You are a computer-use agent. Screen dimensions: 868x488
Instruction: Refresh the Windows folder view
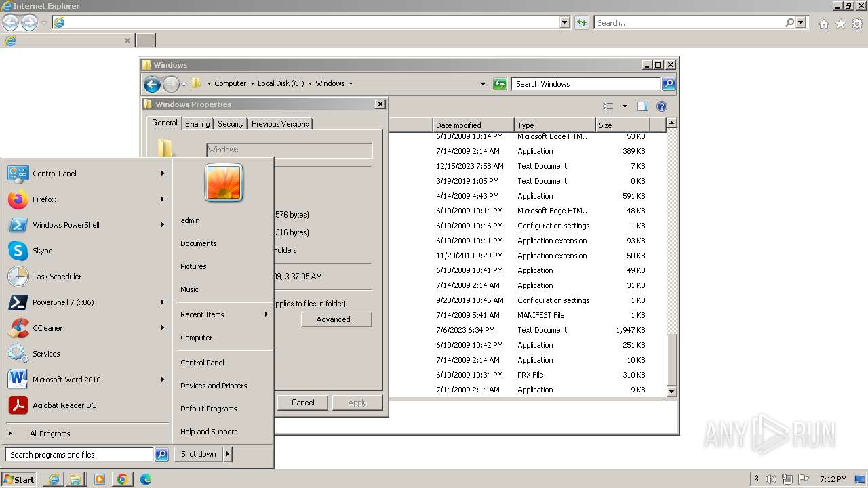click(x=500, y=84)
